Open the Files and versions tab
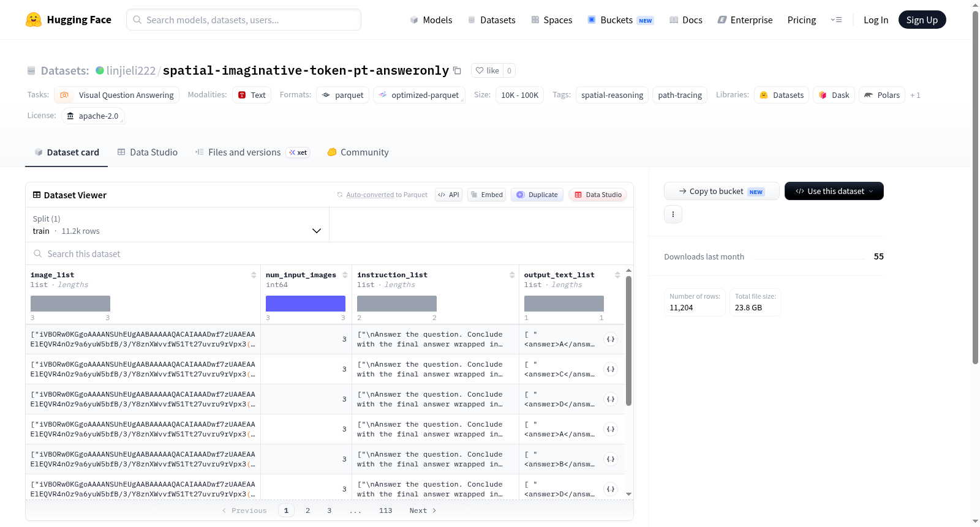Viewport: 980px width, 527px height. [x=252, y=152]
